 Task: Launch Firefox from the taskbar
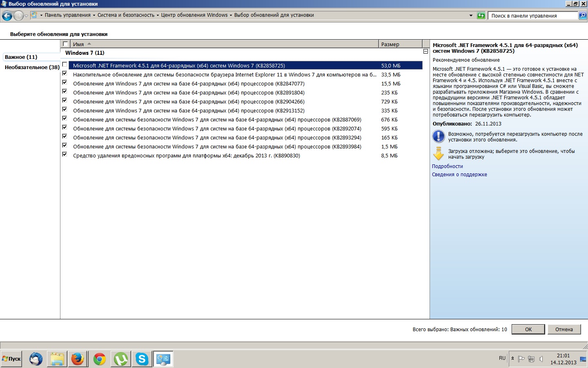78,359
